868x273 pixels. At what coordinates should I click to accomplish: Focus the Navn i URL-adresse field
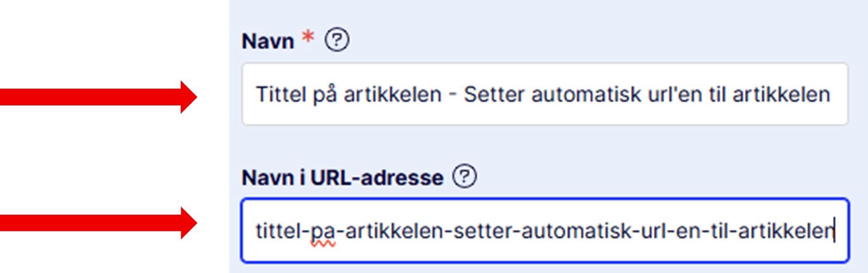pyautogui.click(x=544, y=231)
